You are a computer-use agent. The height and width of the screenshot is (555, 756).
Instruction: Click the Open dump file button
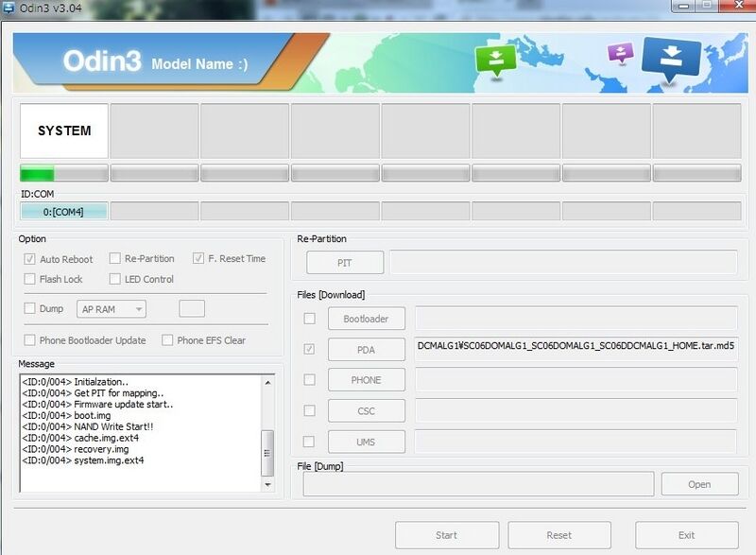point(699,484)
